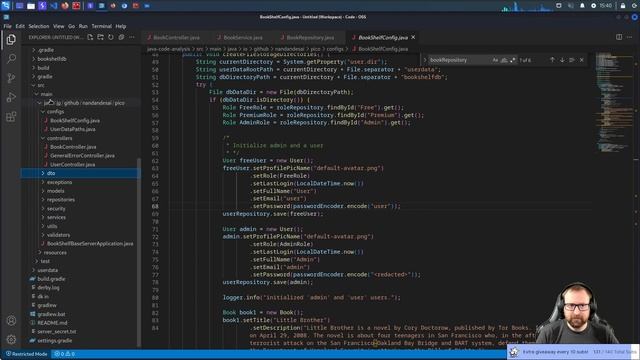Close the BookShelfConfig.java tab

(413, 37)
